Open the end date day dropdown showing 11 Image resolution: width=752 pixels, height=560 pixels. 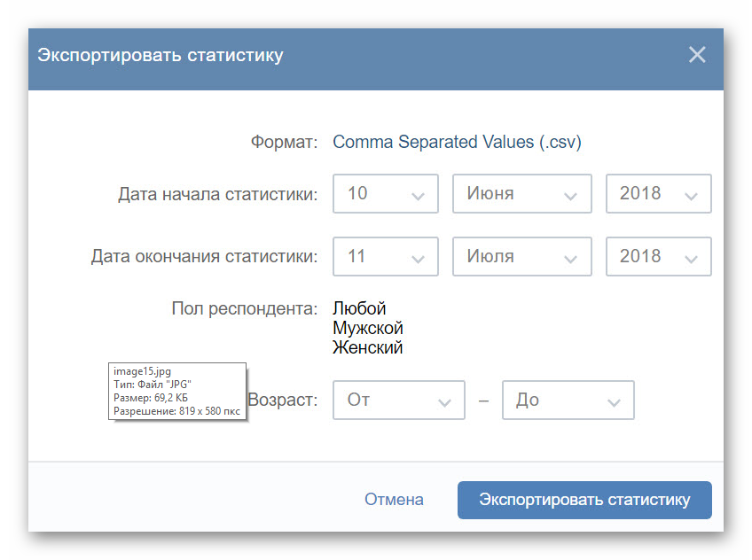click(x=385, y=256)
